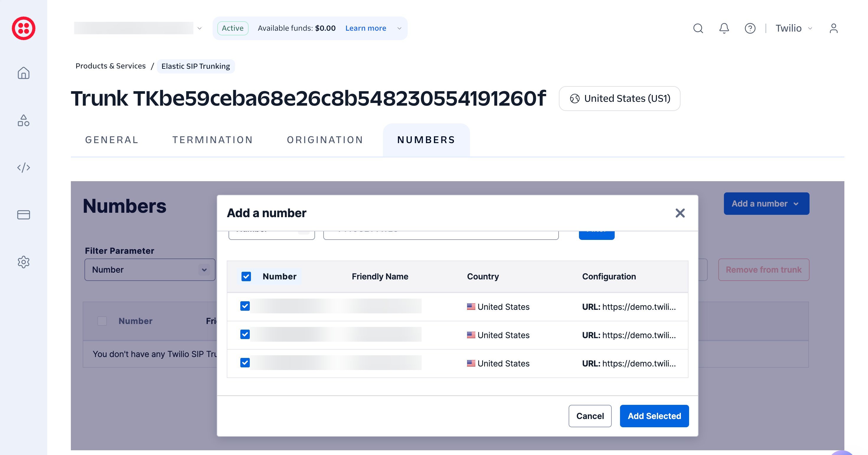
Task: Open Products & Services breadcrumb
Action: [110, 66]
